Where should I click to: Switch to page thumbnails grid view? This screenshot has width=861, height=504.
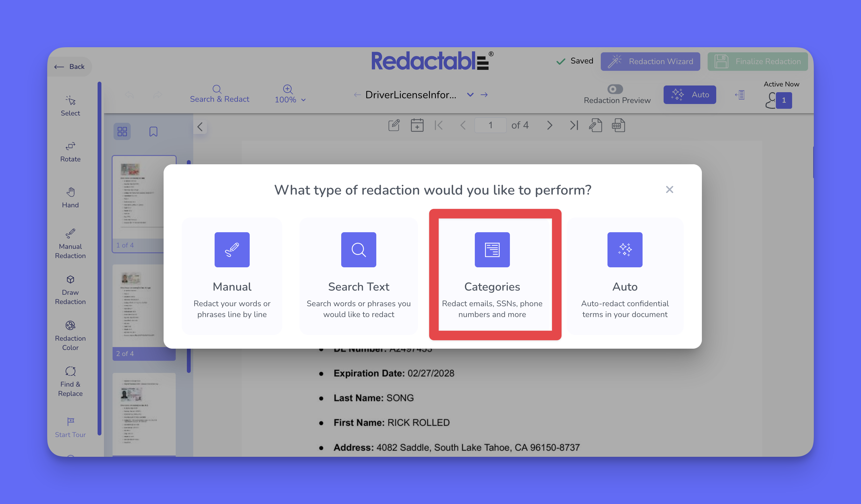point(122,131)
